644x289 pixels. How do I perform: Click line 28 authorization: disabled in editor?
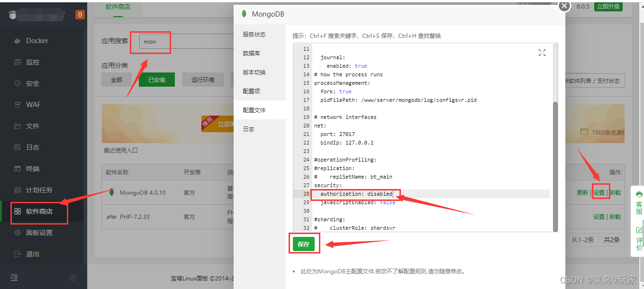point(356,194)
